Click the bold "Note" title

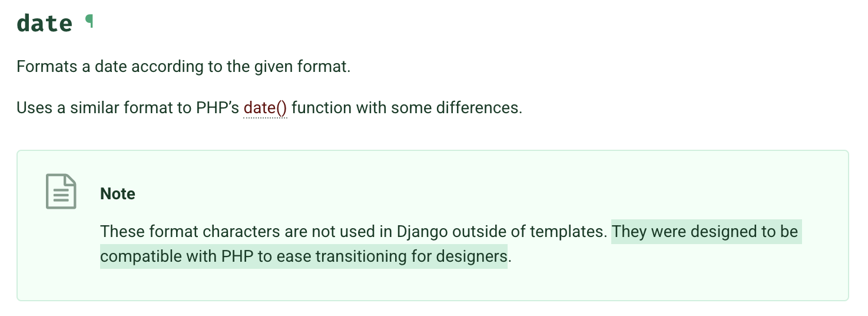[x=118, y=194]
